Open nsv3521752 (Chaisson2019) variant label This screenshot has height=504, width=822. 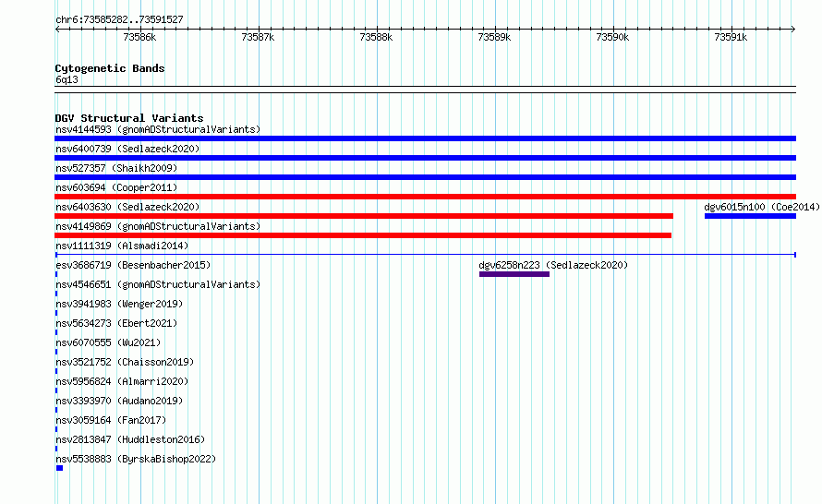pyautogui.click(x=125, y=362)
